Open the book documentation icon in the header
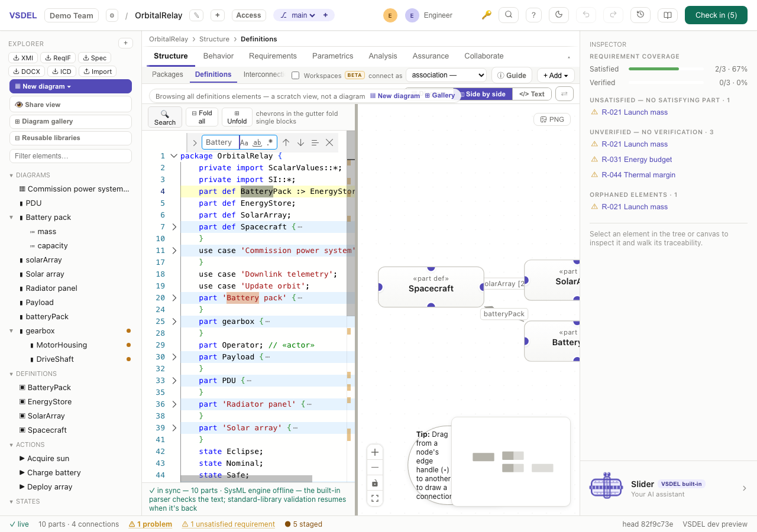Image resolution: width=757 pixels, height=532 pixels. point(668,15)
